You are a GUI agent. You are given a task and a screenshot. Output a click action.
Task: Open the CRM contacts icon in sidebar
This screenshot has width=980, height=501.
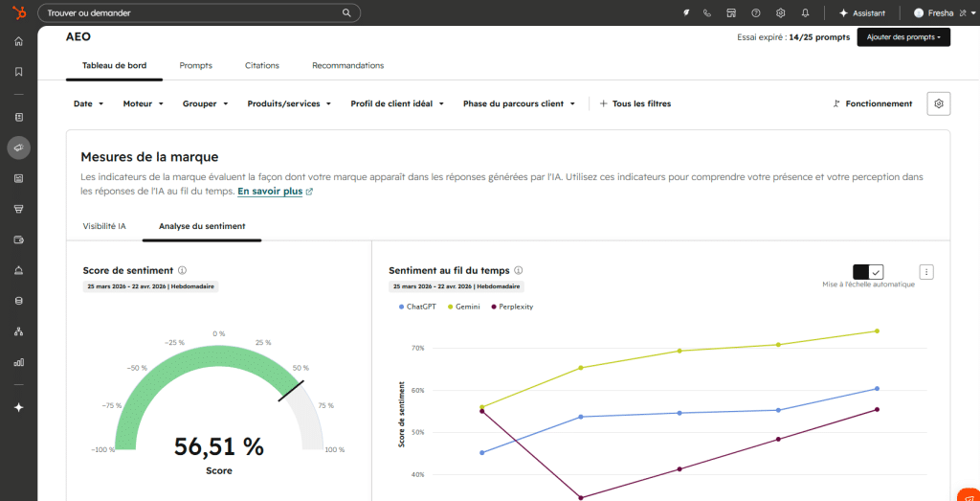point(19,117)
